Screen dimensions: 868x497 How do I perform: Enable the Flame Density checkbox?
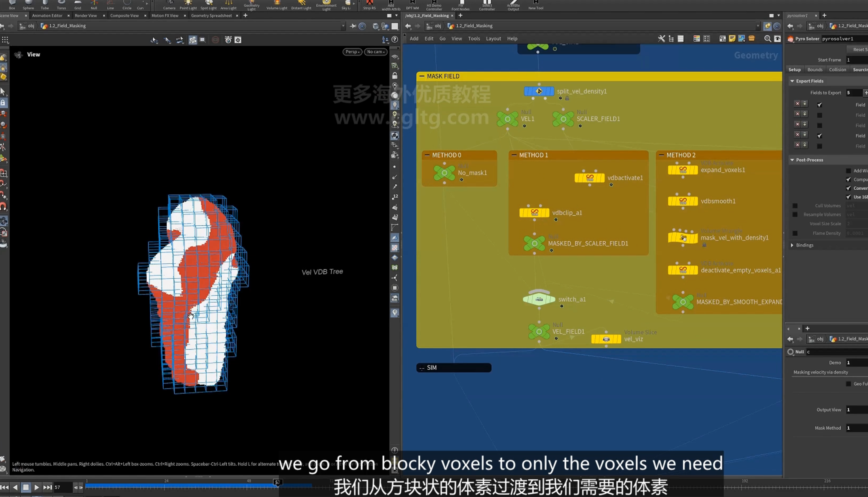pos(795,233)
